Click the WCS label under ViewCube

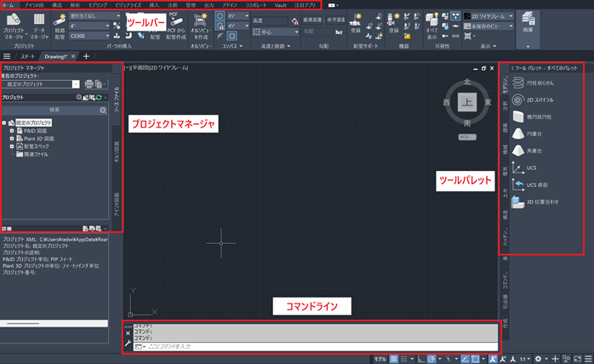[467, 137]
